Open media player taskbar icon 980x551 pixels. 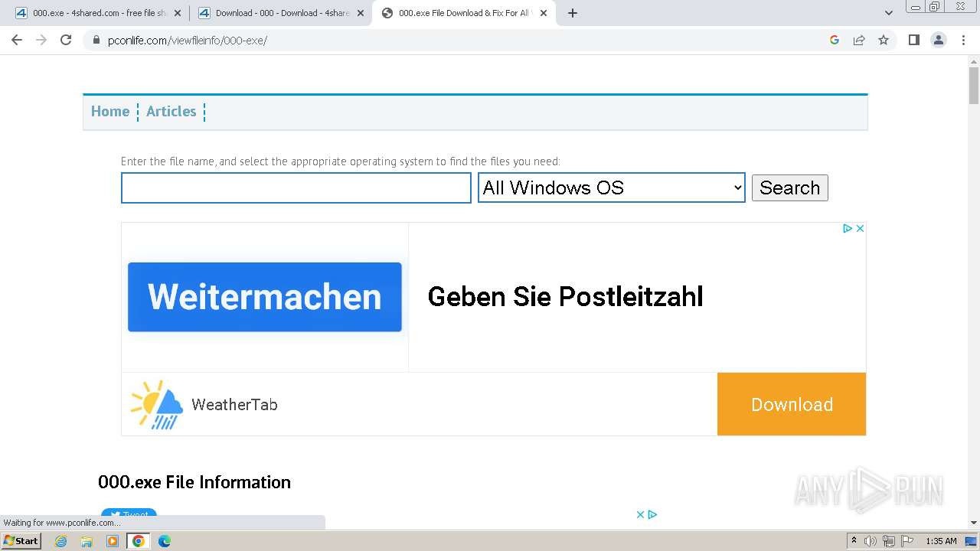(x=113, y=541)
